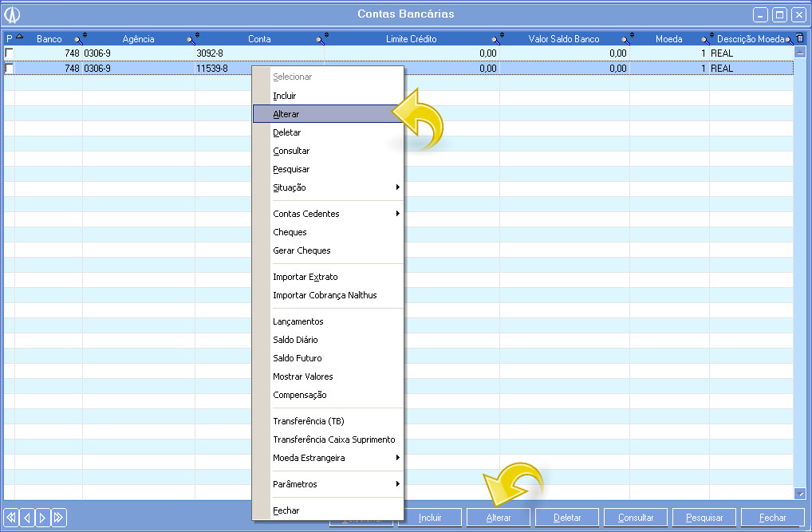The width and height of the screenshot is (812, 532).
Task: Maximize the Contas Bancárias window
Action: [779, 14]
